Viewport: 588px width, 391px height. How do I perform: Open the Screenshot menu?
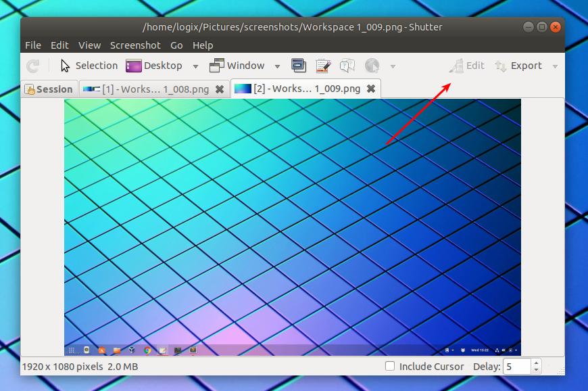click(x=135, y=45)
